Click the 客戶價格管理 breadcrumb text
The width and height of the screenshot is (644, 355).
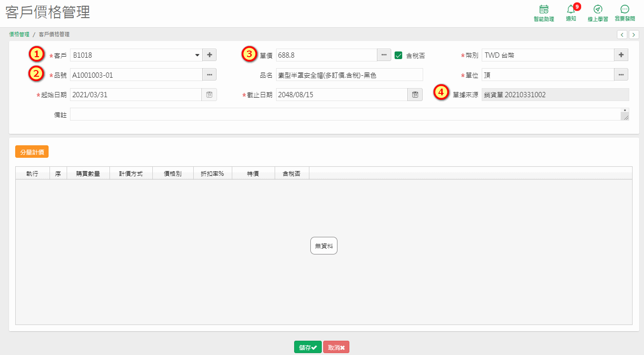54,34
